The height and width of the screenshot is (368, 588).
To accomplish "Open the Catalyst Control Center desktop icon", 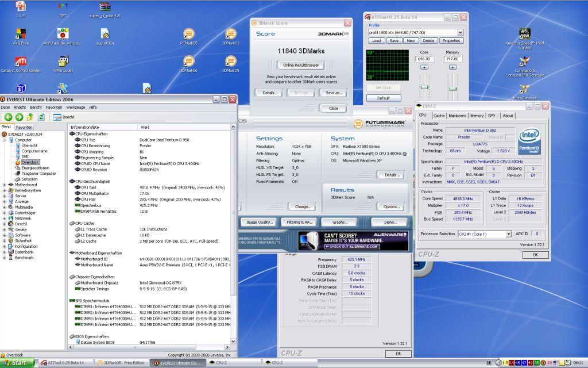I will (21, 64).
